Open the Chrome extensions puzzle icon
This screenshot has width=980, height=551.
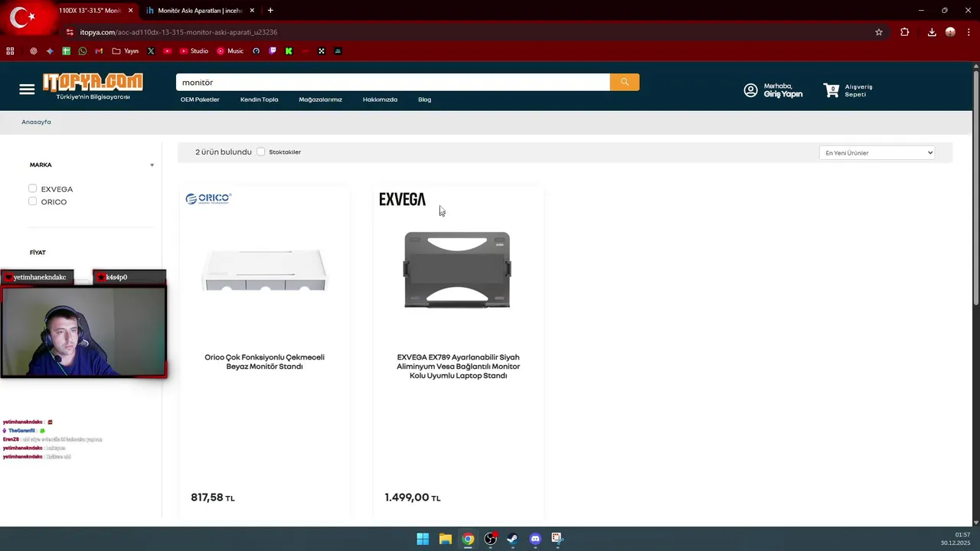(905, 32)
